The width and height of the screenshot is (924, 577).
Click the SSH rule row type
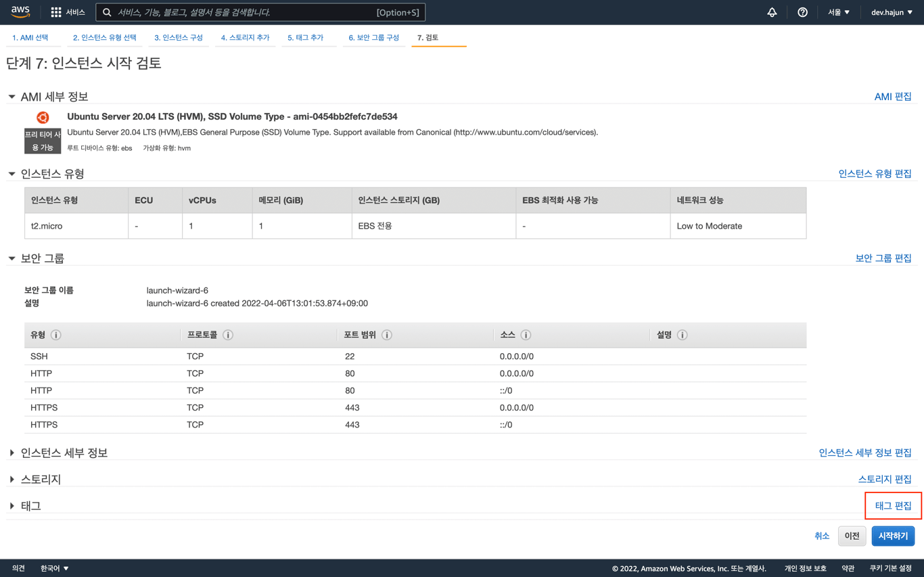(39, 356)
